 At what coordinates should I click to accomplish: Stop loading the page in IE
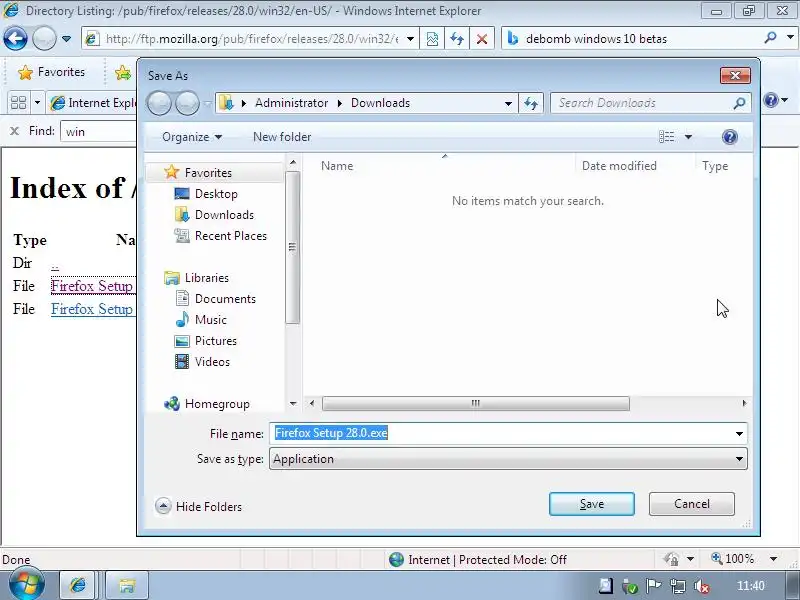pos(482,39)
